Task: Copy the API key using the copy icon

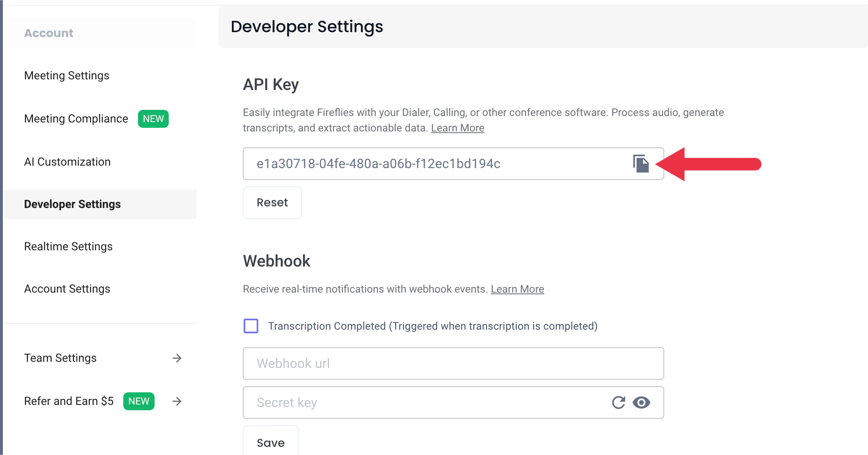Action: point(641,164)
